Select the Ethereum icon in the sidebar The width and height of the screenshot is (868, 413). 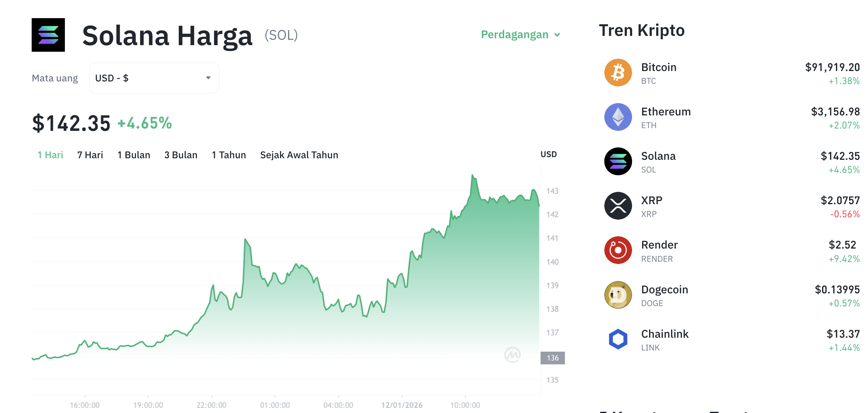click(618, 117)
